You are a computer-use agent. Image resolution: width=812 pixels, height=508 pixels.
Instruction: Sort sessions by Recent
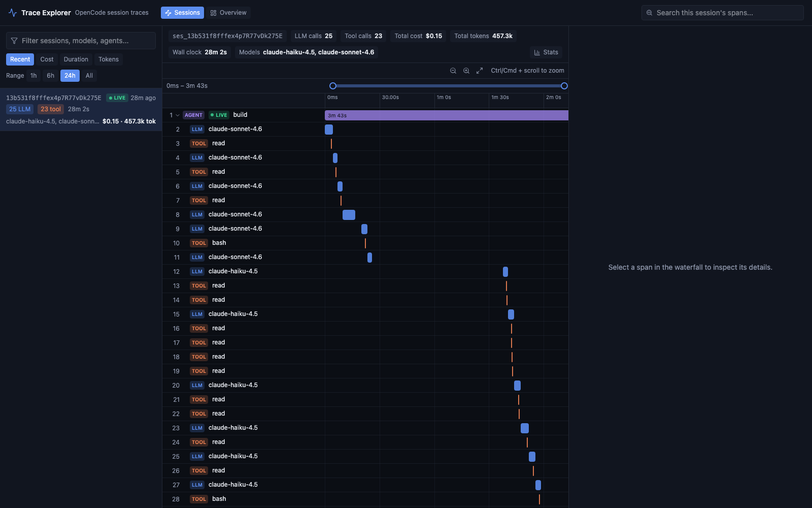tap(20, 59)
